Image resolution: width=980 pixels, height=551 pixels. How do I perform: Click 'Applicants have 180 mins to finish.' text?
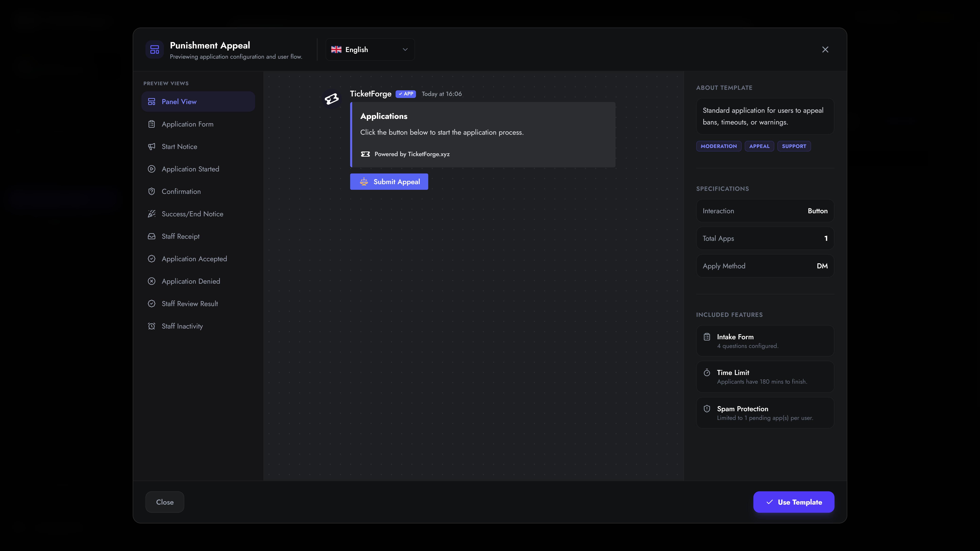pyautogui.click(x=762, y=382)
